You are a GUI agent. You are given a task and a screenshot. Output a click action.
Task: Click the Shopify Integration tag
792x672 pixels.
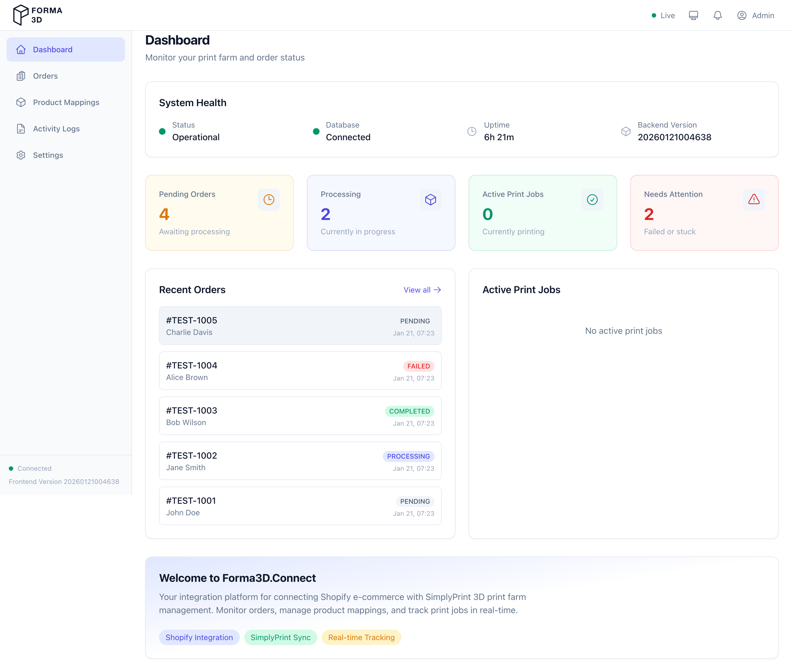coord(199,637)
